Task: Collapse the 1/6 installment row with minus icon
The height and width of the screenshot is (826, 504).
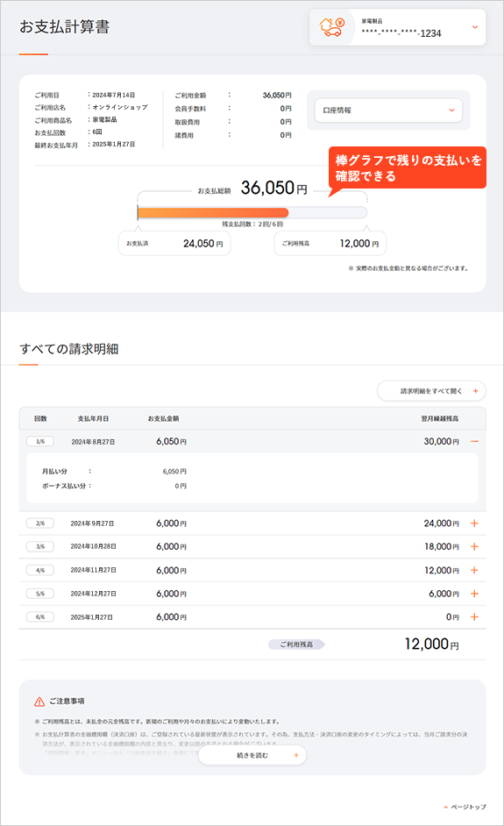Action: (474, 441)
